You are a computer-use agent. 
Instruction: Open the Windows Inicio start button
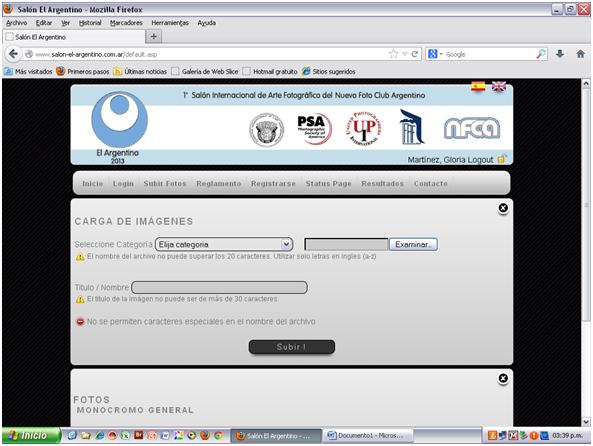pyautogui.click(x=30, y=435)
